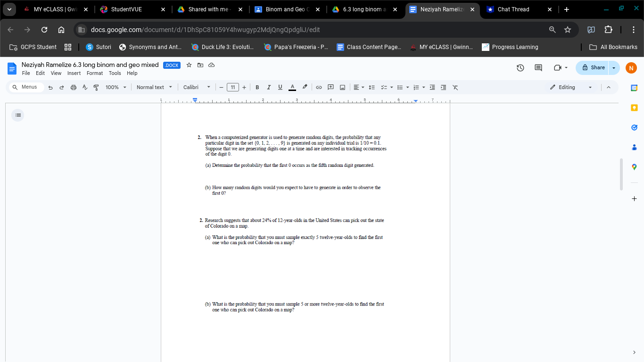Open line and paragraph spacing

372,87
